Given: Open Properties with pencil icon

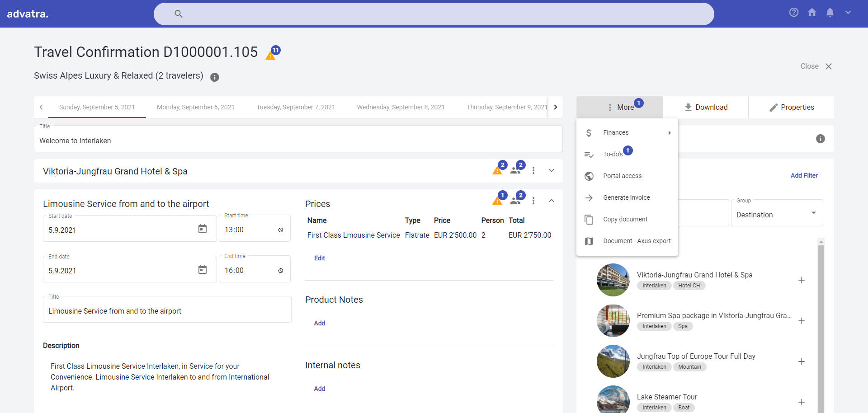Looking at the screenshot, I should click(791, 107).
